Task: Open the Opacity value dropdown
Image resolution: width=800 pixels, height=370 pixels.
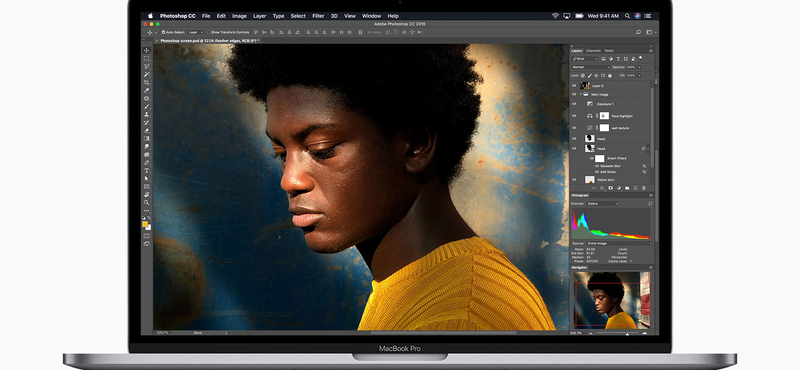Action: pyautogui.click(x=639, y=67)
